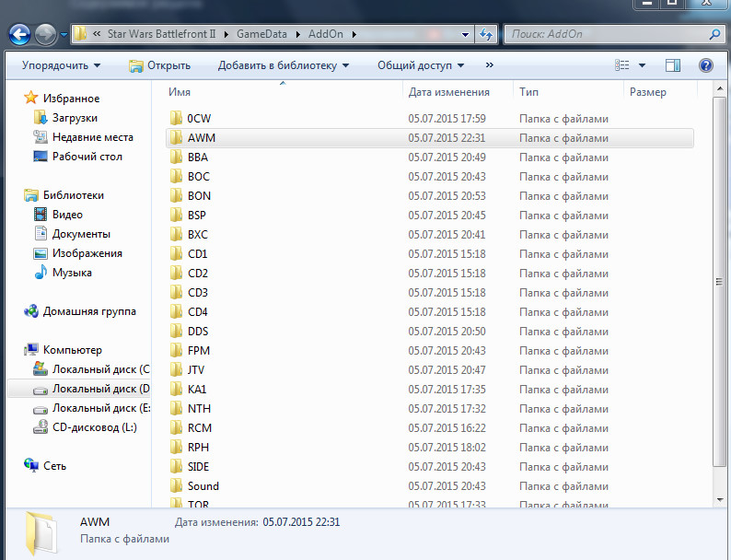The width and height of the screenshot is (731, 560).
Task: Open the Общий доступ menu
Action: click(x=421, y=65)
